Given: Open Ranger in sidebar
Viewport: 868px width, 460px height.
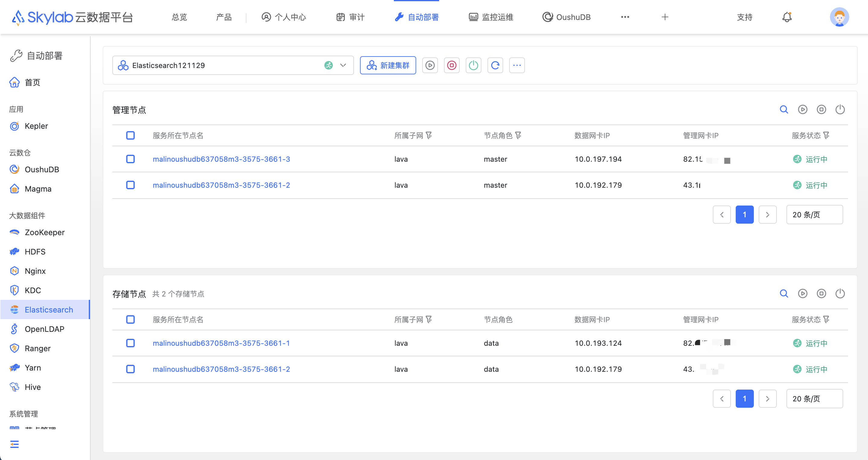Looking at the screenshot, I should pos(45,348).
